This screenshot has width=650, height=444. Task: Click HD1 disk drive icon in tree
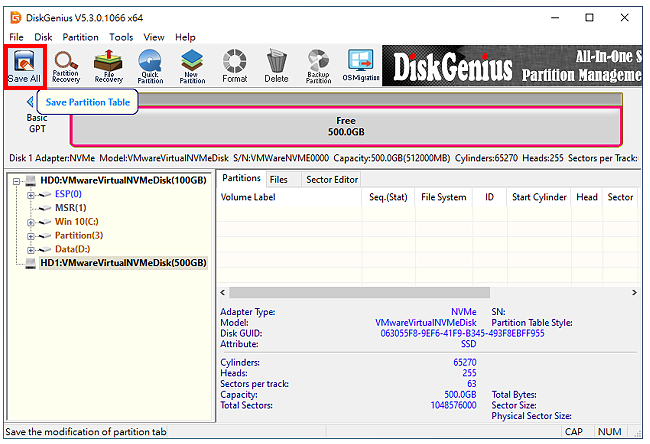[31, 263]
